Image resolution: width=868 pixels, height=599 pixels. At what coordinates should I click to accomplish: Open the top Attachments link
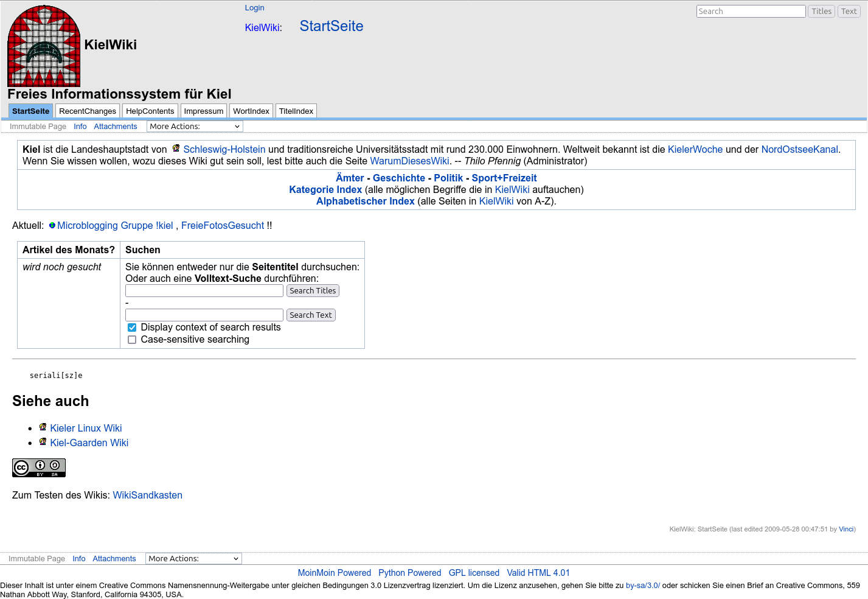click(x=116, y=127)
